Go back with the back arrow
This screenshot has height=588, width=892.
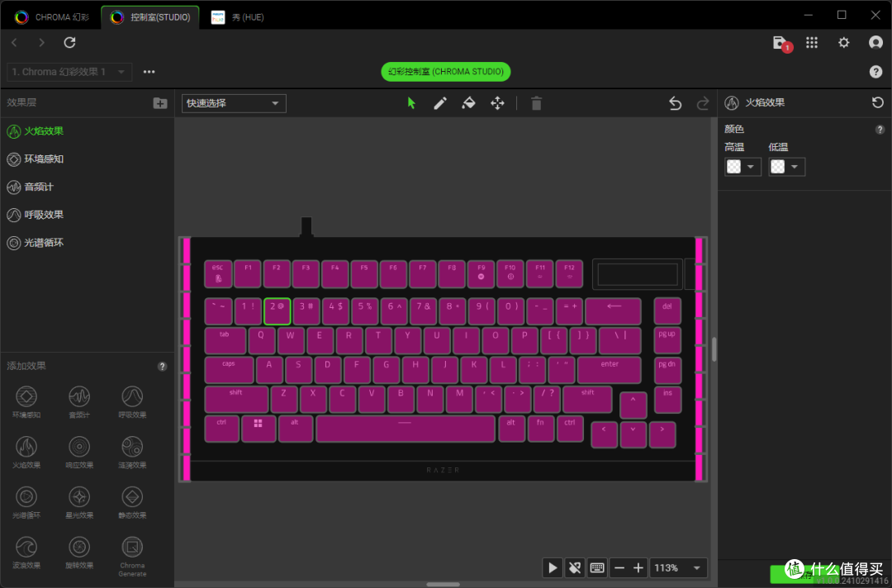click(15, 43)
